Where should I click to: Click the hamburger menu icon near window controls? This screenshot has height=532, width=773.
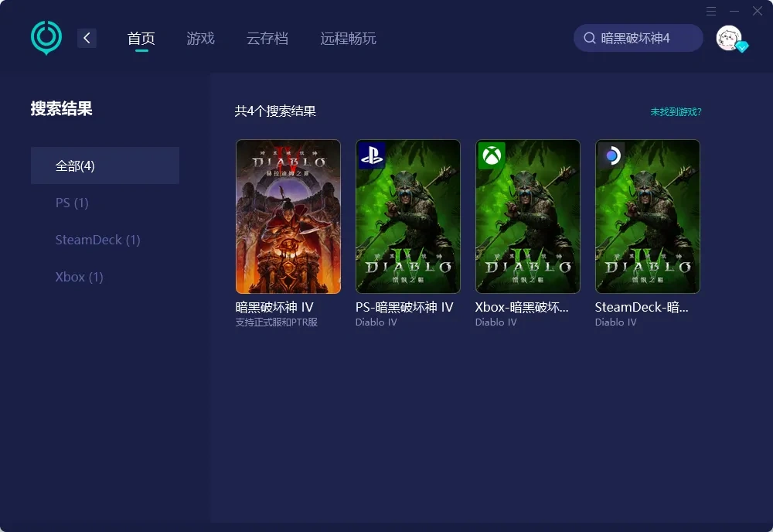[x=711, y=12]
